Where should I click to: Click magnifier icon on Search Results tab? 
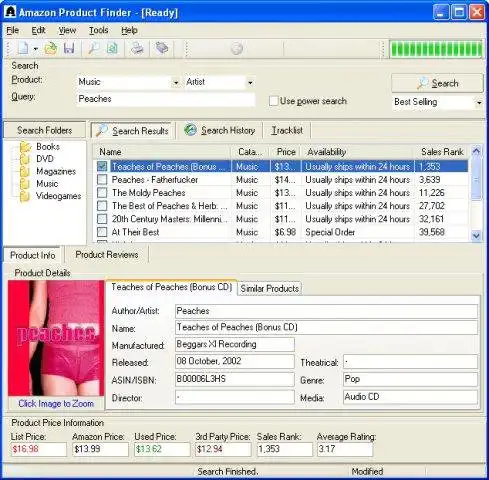pos(101,130)
